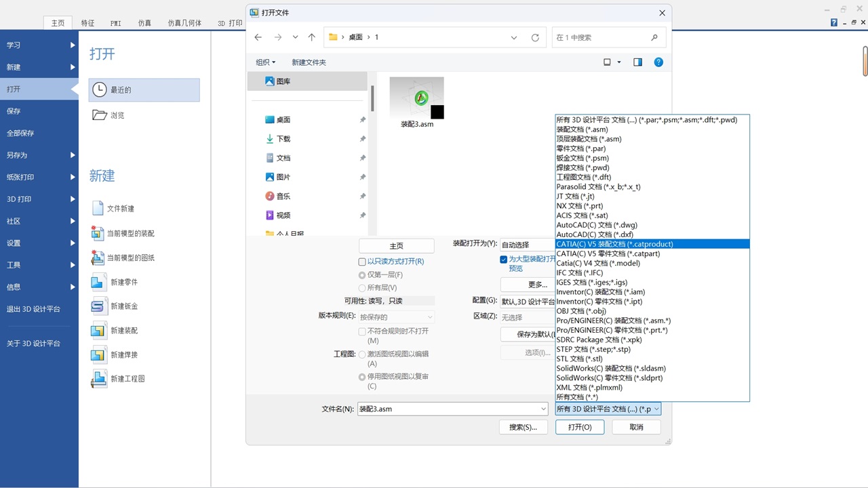Click the refresh icon in address bar
Viewport: 868px width, 488px height.
[x=535, y=38]
